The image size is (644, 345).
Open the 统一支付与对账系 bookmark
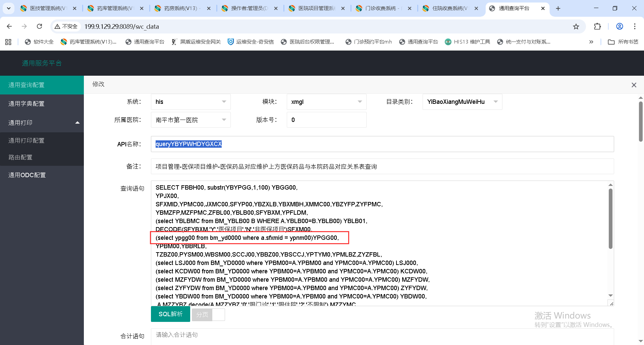[x=524, y=42]
